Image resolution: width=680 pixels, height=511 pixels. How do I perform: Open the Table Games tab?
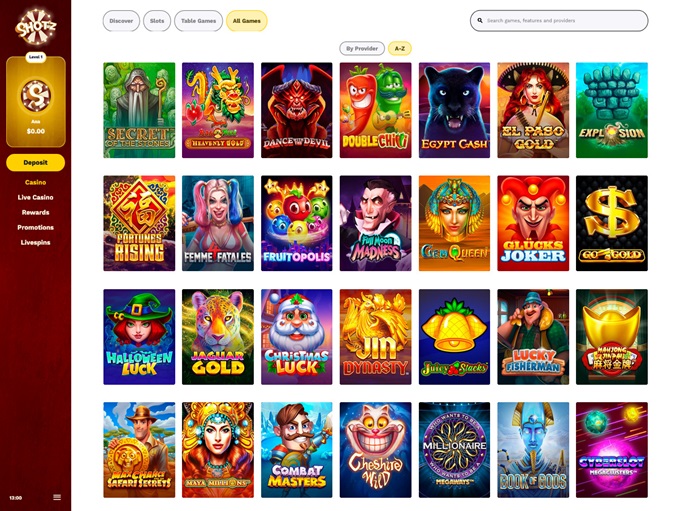[x=198, y=21]
